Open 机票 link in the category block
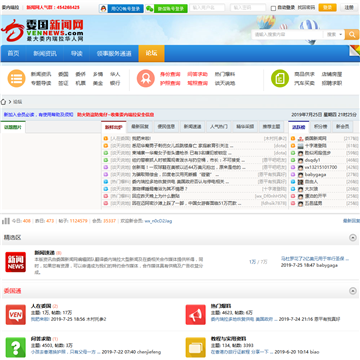Image resolution: width=360 pixels, height=360 pixels. pyautogui.click(x=81, y=83)
